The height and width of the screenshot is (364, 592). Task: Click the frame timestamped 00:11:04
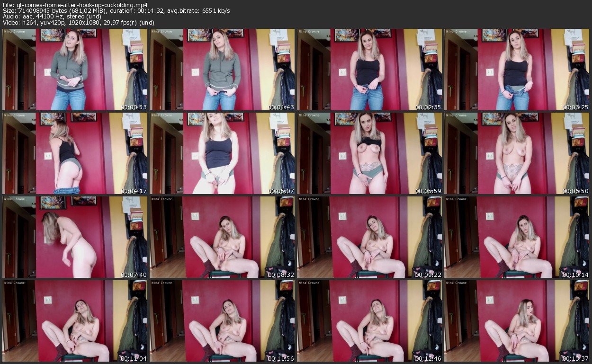point(75,321)
